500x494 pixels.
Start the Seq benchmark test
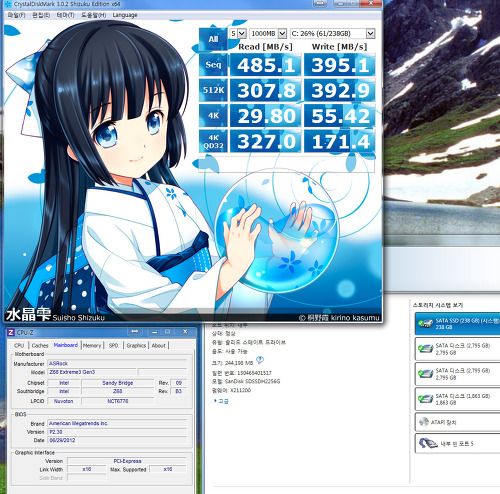tap(213, 64)
